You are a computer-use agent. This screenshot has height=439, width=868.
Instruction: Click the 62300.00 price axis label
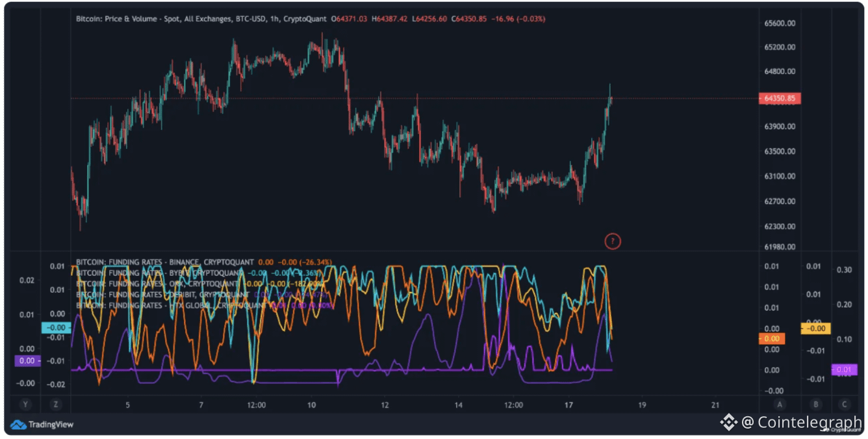780,226
